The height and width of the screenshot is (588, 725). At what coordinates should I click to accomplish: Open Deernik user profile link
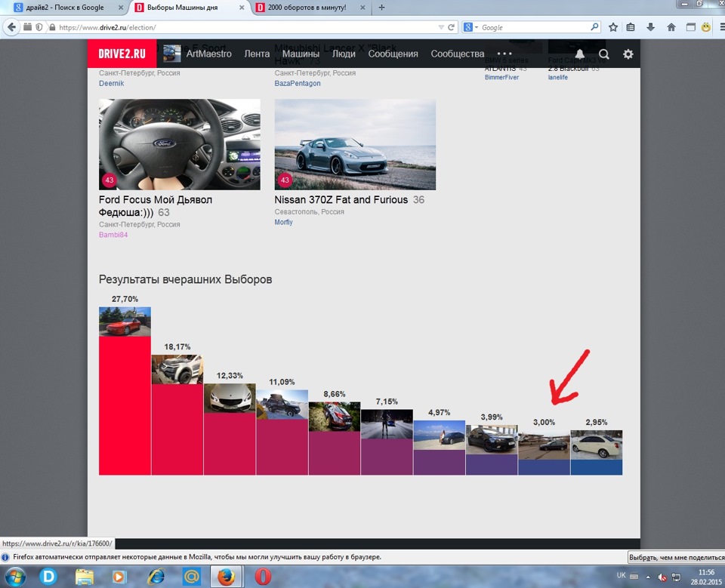[x=112, y=83]
